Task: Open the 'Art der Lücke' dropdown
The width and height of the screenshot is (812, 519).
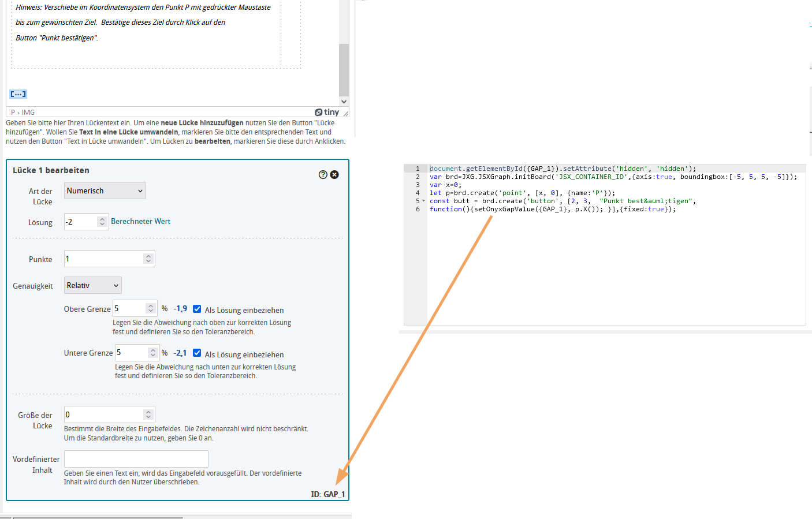Action: pyautogui.click(x=105, y=191)
